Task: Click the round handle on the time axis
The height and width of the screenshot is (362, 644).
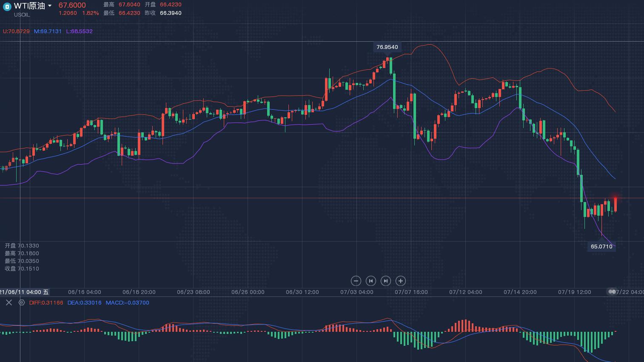Action: pyautogui.click(x=612, y=292)
